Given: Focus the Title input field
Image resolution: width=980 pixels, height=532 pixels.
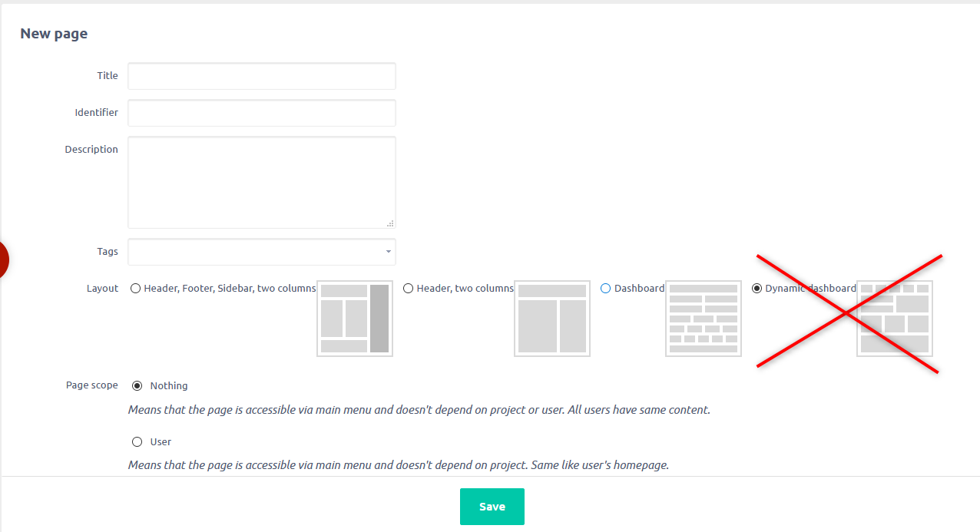Looking at the screenshot, I should pos(261,76).
